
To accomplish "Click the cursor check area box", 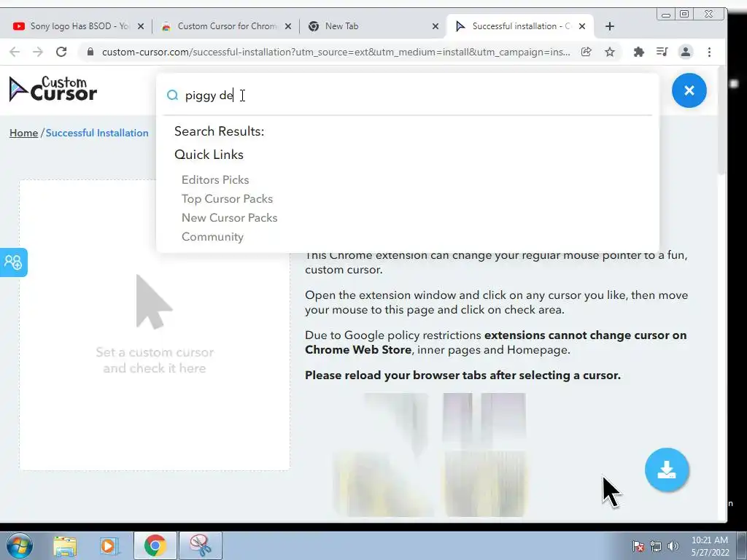I will 155,324.
